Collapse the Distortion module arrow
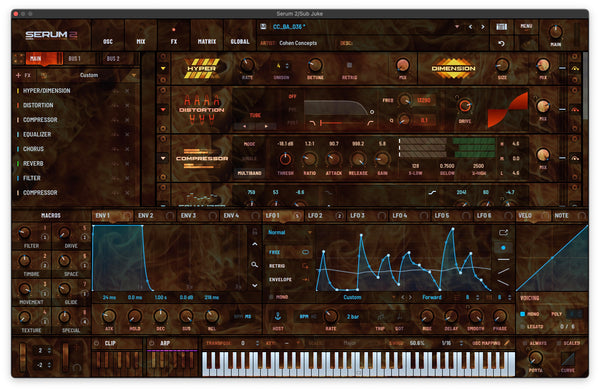This screenshot has width=600, height=391. coord(163,109)
